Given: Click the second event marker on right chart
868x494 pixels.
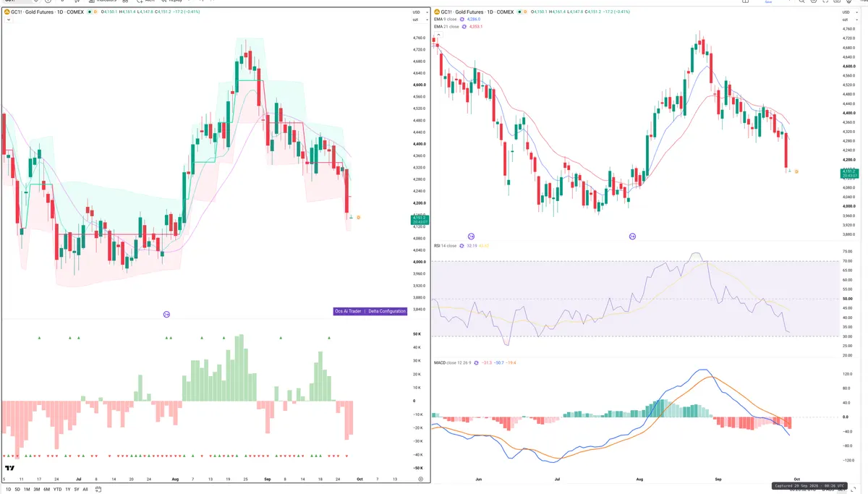Looking at the screenshot, I should pyautogui.click(x=632, y=237).
